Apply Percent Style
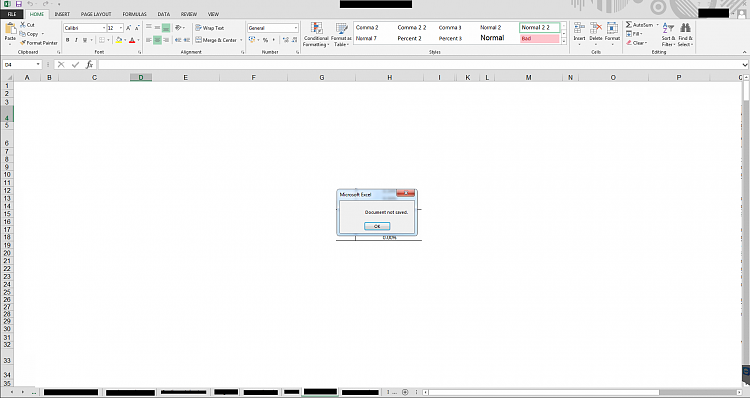The width and height of the screenshot is (750, 398). tap(265, 40)
